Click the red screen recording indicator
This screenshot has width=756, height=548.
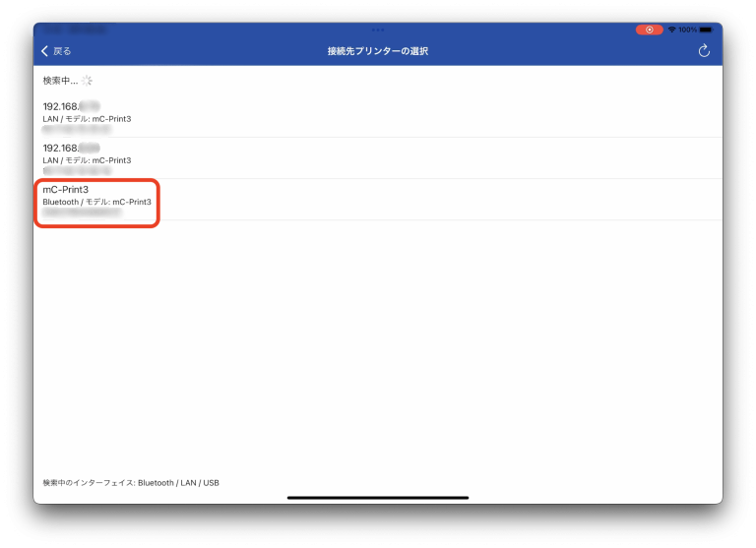pyautogui.click(x=649, y=30)
